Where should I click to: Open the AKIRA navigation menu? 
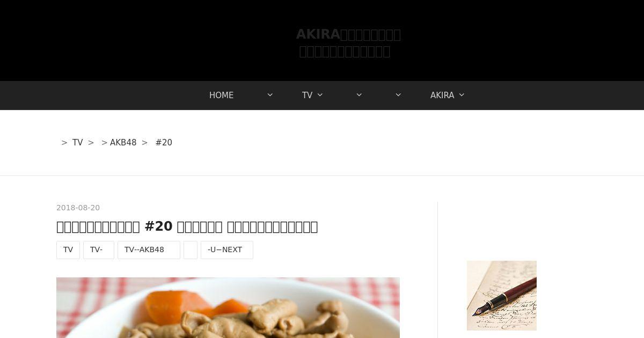tap(442, 95)
